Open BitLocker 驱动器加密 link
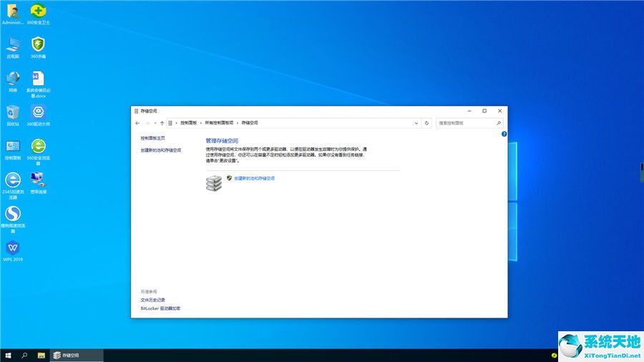Screen dimensions: 644x362 (x=160, y=308)
